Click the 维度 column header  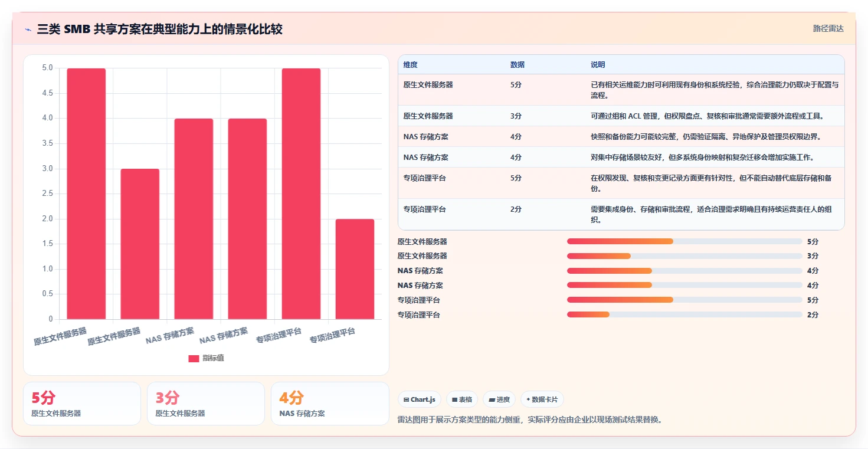pyautogui.click(x=410, y=65)
